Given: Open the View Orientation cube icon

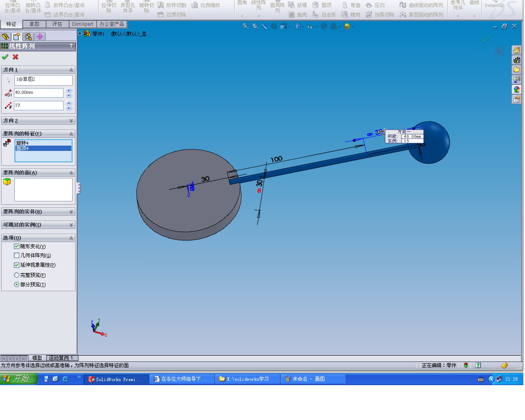Looking at the screenshot, I should pyautogui.click(x=283, y=26).
